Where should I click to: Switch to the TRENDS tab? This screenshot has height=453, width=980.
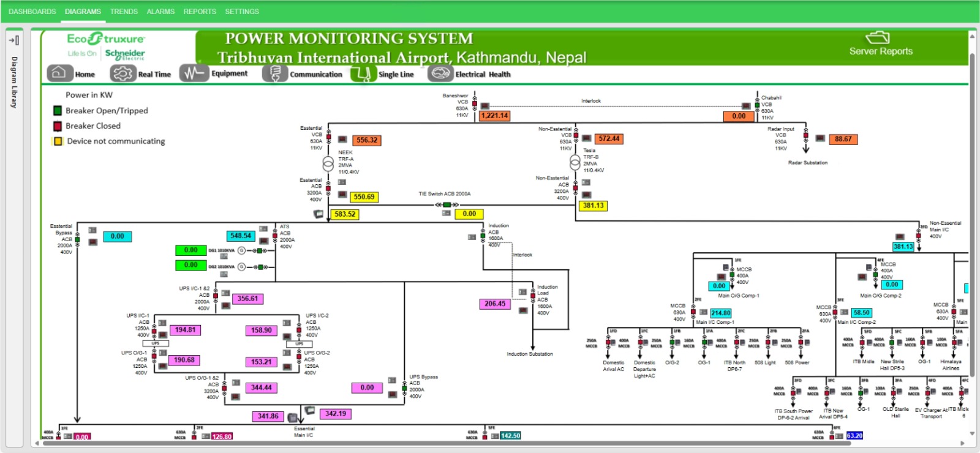[x=124, y=12]
